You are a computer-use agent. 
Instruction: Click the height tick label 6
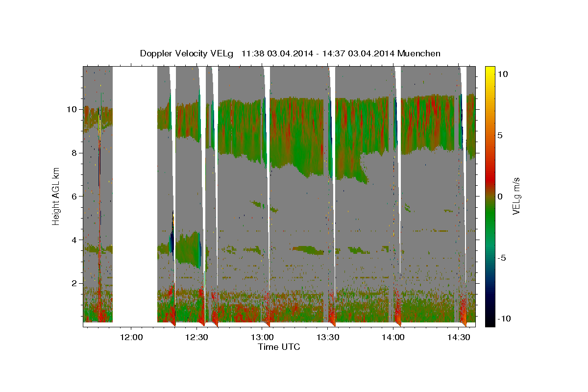click(75, 196)
